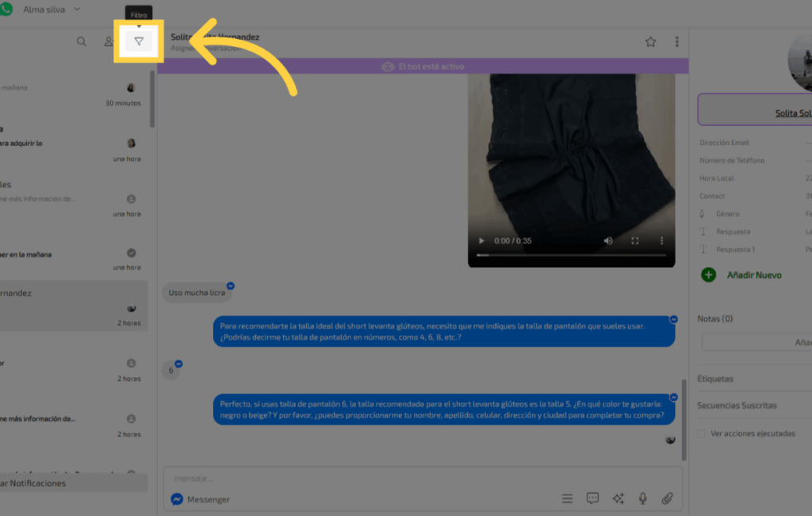Open the Filtro filter icon
This screenshot has height=516, width=812.
click(139, 41)
